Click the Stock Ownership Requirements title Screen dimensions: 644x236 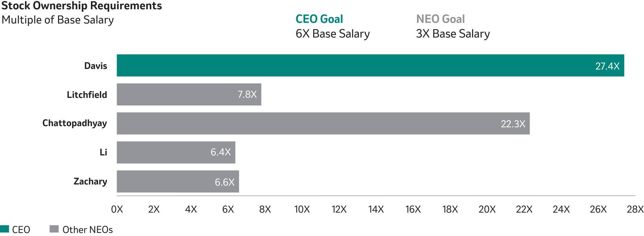(82, 5)
